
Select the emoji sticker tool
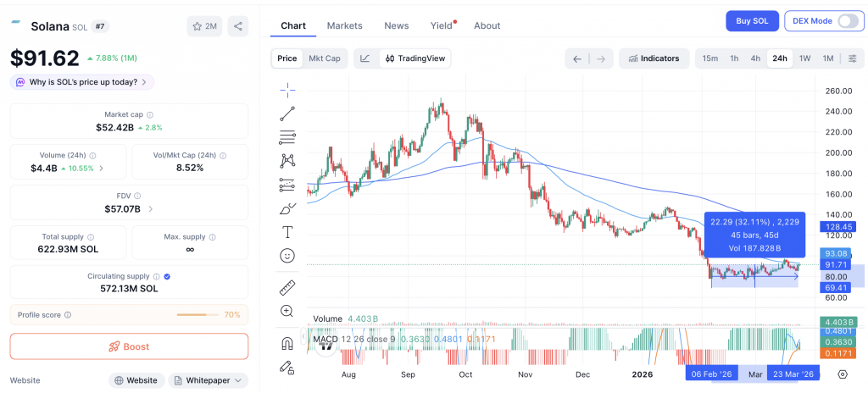tap(287, 255)
